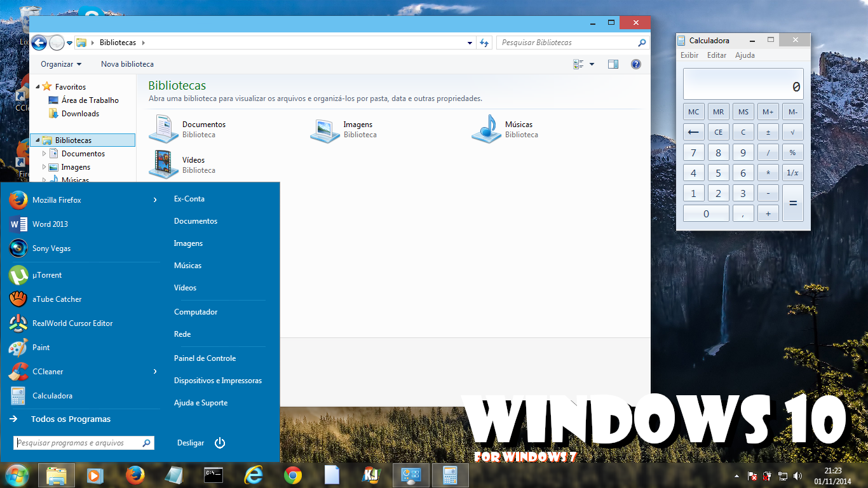Launch Word 2013 from the Start menu
This screenshot has width=868, height=488.
[83, 224]
